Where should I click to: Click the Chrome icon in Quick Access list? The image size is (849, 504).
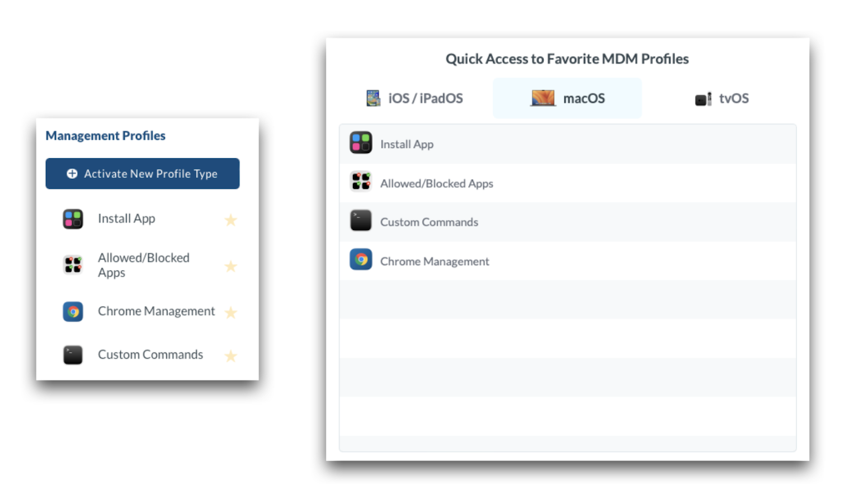coord(361,260)
